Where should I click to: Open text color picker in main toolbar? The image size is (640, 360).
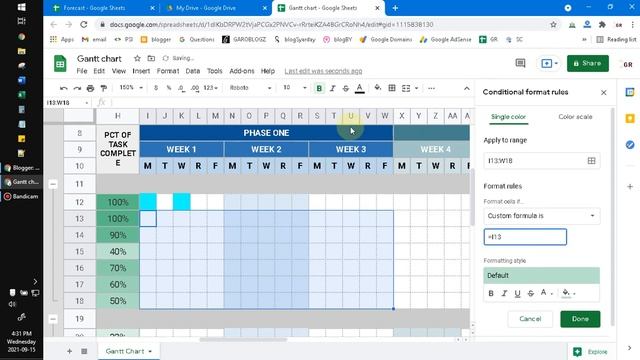pos(360,88)
